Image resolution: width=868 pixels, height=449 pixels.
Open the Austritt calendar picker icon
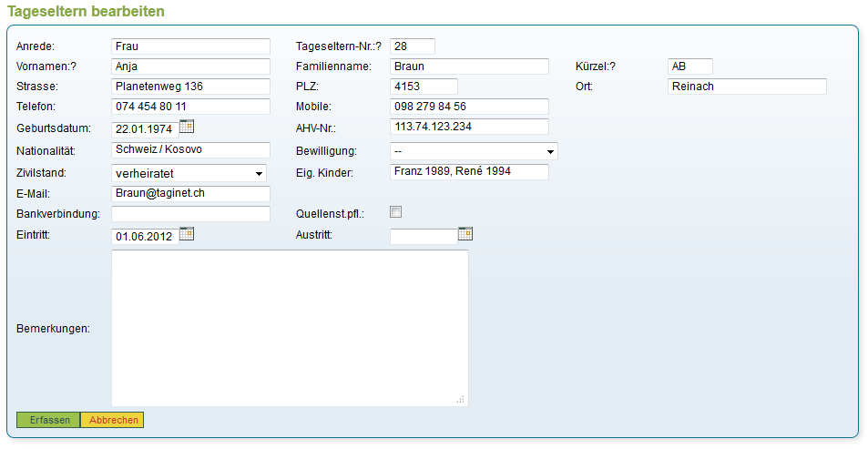tap(465, 234)
